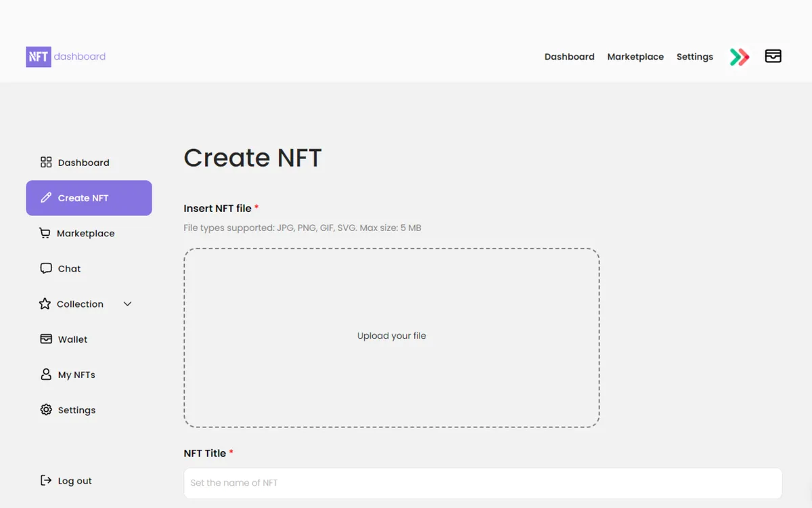Focus the NFT Title input field

[483, 483]
